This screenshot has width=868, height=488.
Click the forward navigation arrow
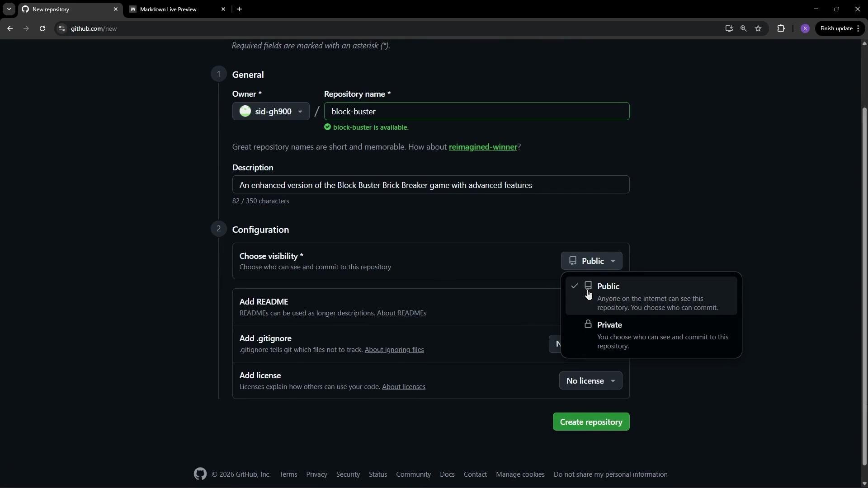click(26, 28)
